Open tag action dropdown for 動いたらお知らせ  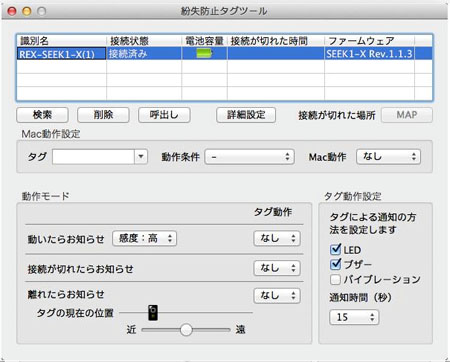click(x=277, y=238)
